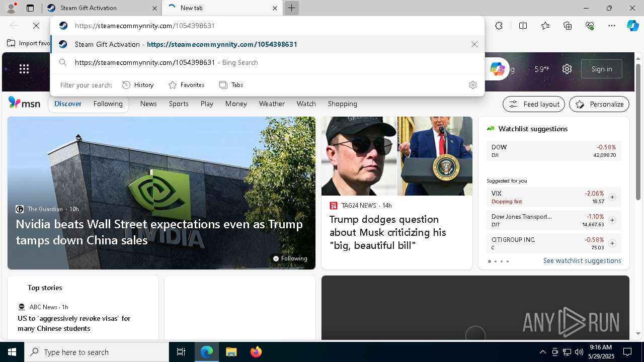The height and width of the screenshot is (362, 644).
Task: Open File Explorer from taskbar
Action: click(231, 352)
